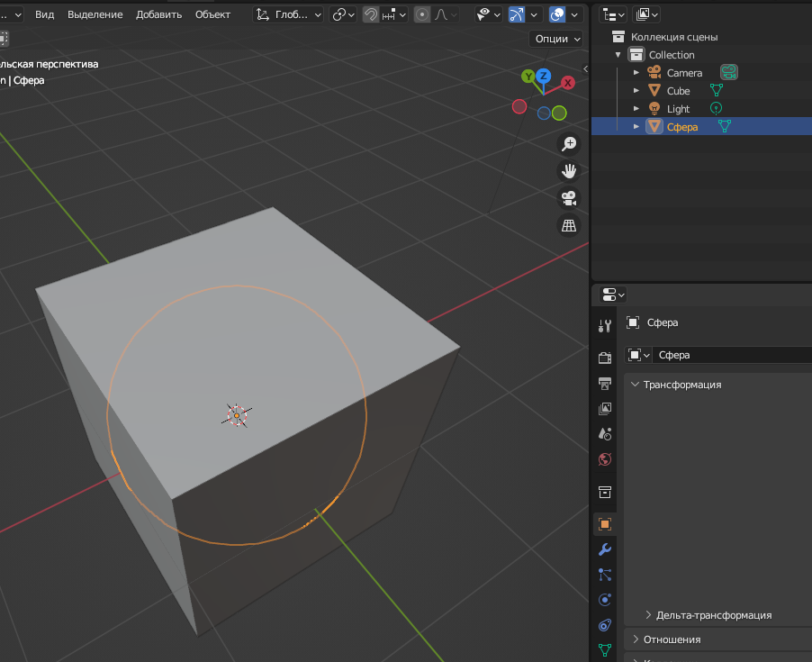Click Camera object data icon in outliner
The width and height of the screenshot is (812, 662).
[728, 72]
